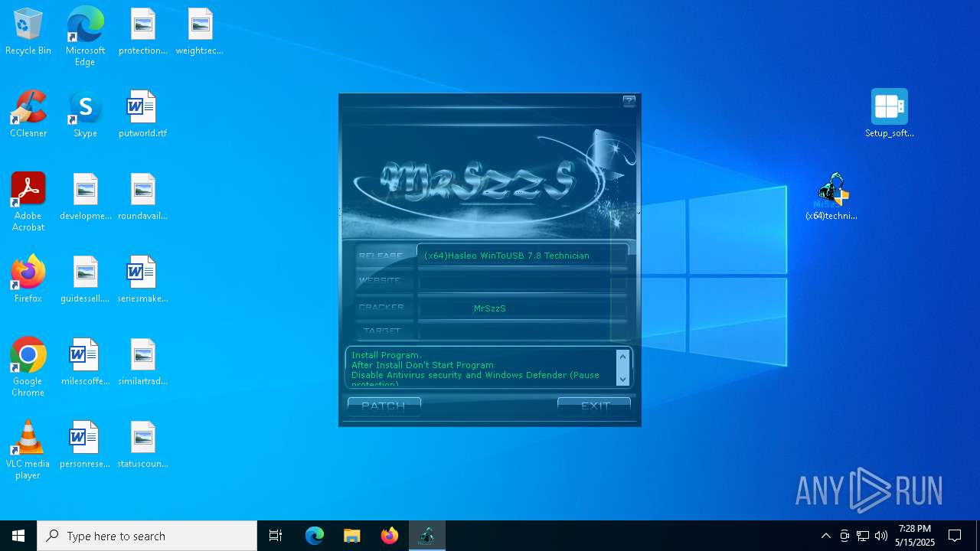Click the 'Disable Antivirus security' instruction line

point(475,375)
